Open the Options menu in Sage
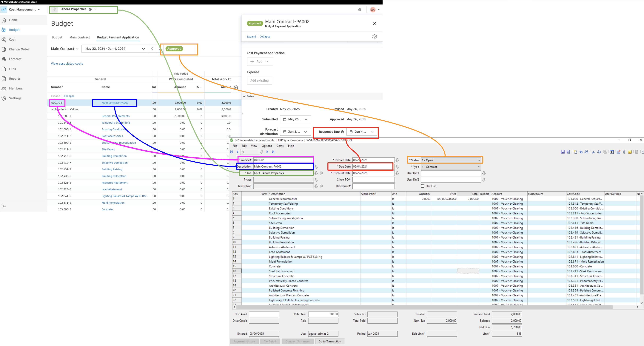This screenshot has width=644, height=346. click(267, 146)
